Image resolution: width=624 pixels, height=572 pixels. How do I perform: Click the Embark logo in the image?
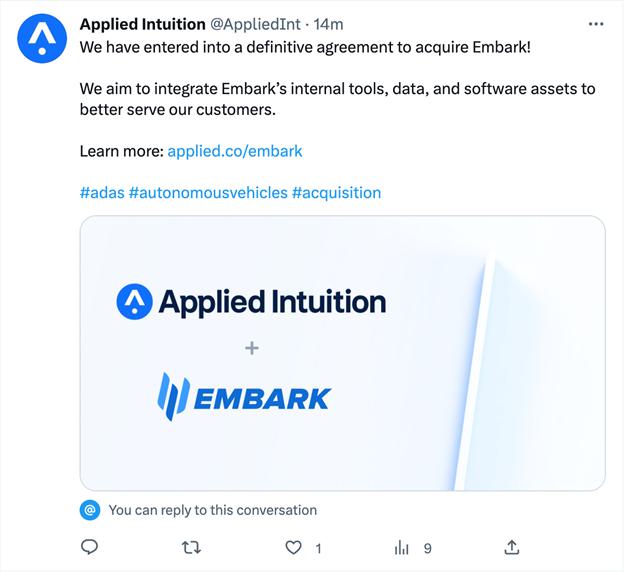click(x=243, y=398)
